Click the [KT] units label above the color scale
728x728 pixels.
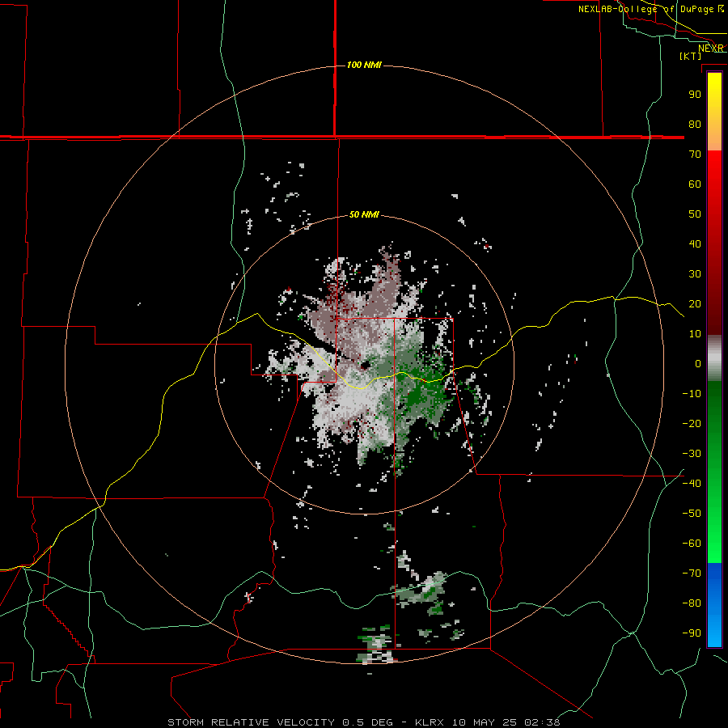[691, 56]
